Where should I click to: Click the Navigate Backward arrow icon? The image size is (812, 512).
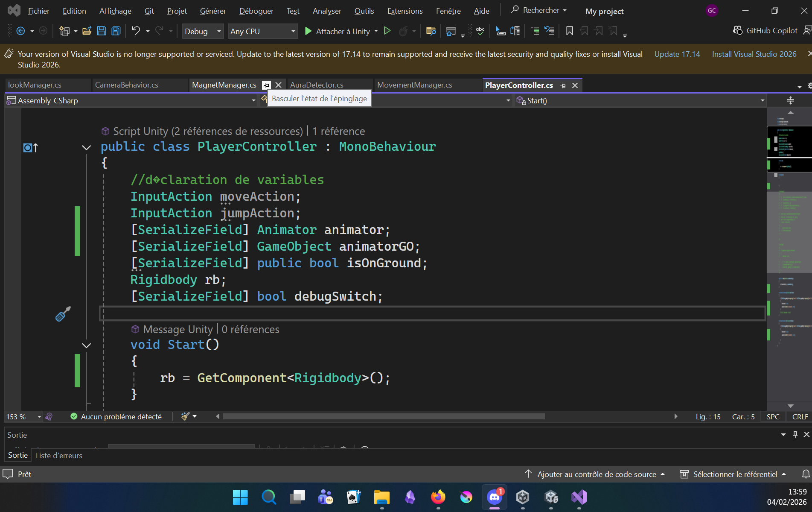point(20,31)
